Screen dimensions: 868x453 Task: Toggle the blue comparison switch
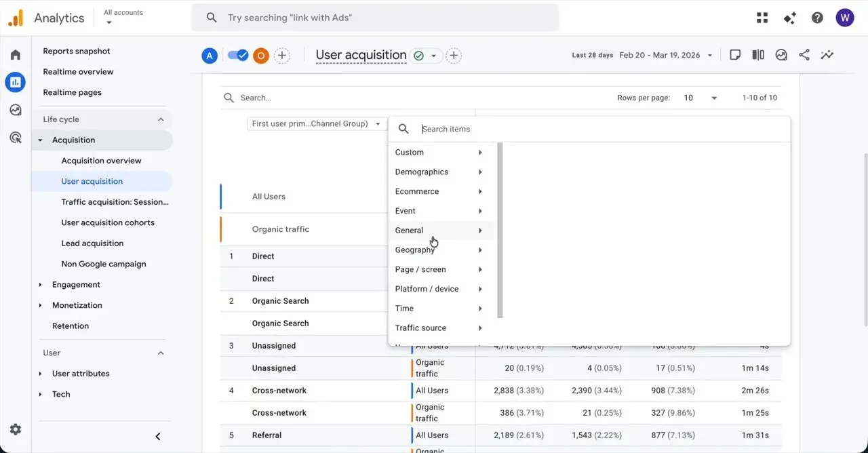click(x=238, y=56)
